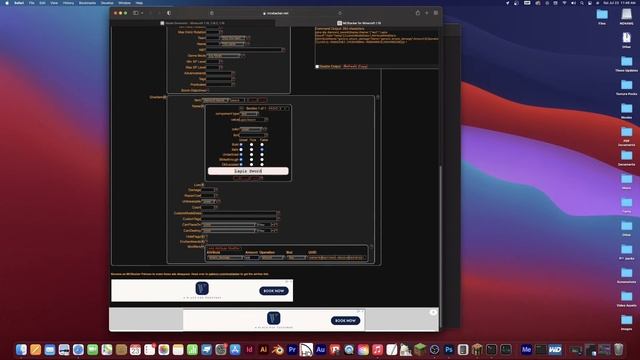Open the component type dropdown
The width and height of the screenshot is (640, 360).
pos(249,114)
